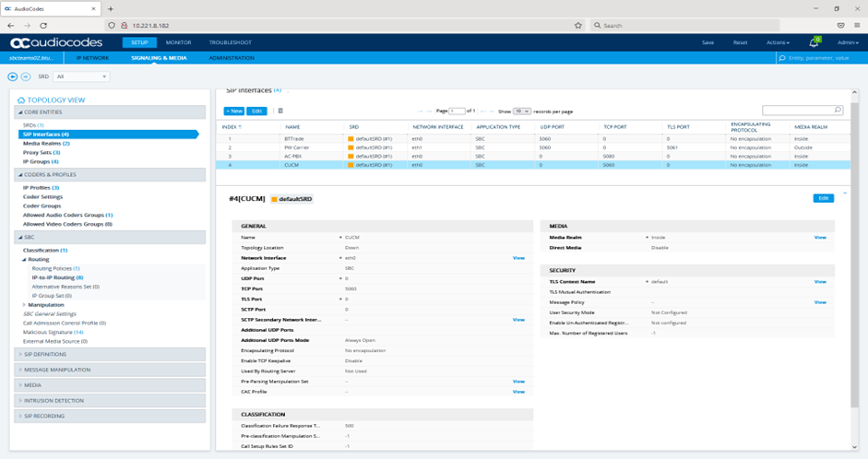Viewport: 868px width, 459px height.
Task: Select Media Realms in the sidebar
Action: click(46, 144)
